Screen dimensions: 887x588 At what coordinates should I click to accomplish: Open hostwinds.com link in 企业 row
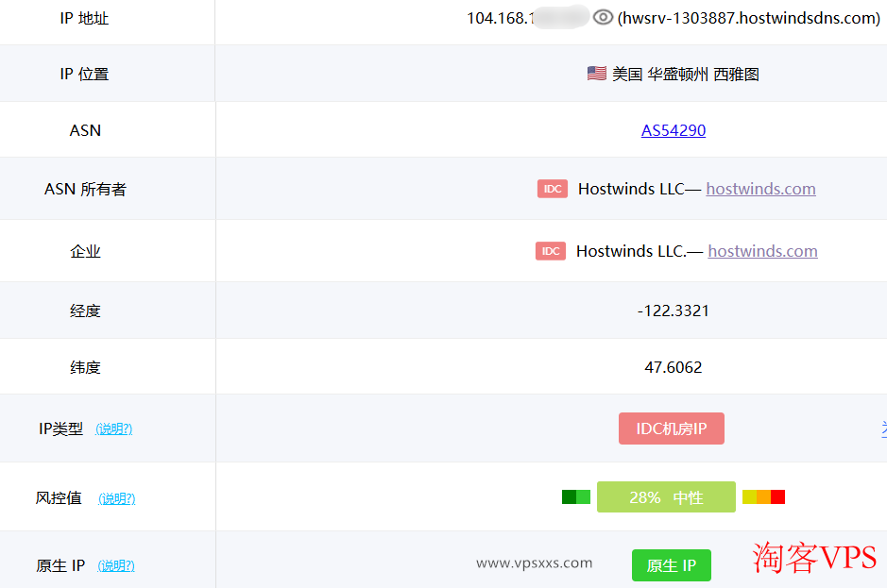[762, 251]
